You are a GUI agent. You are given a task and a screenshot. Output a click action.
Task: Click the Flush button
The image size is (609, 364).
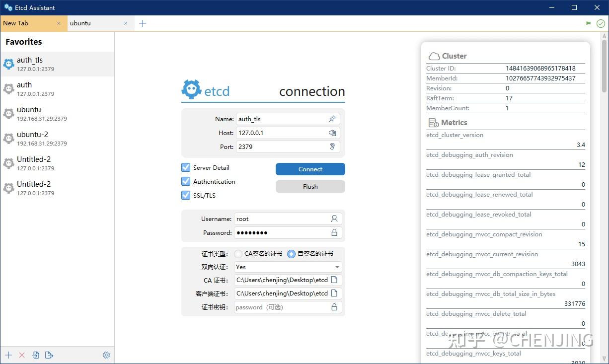click(310, 186)
